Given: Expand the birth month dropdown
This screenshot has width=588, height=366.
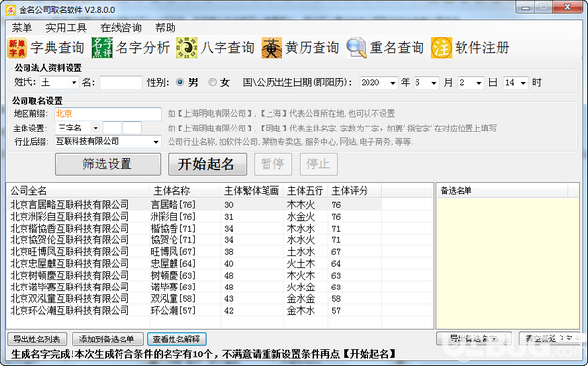Looking at the screenshot, I should point(434,83).
